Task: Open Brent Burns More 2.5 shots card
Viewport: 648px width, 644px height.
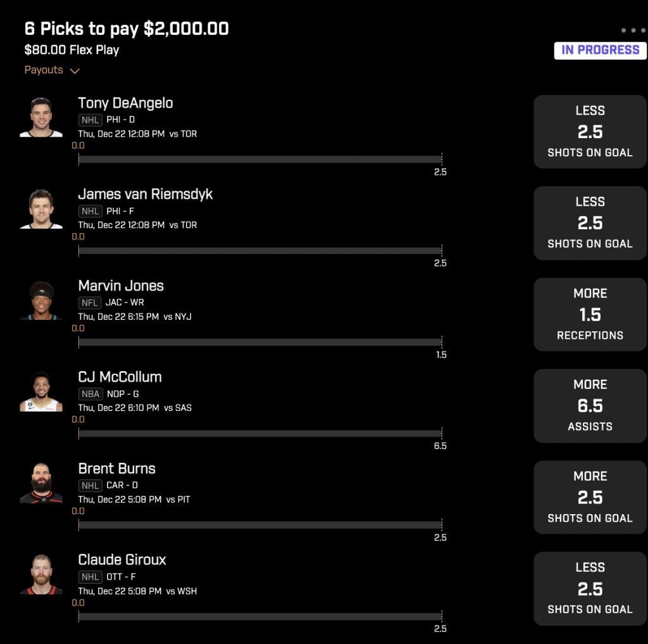Action: click(x=590, y=497)
